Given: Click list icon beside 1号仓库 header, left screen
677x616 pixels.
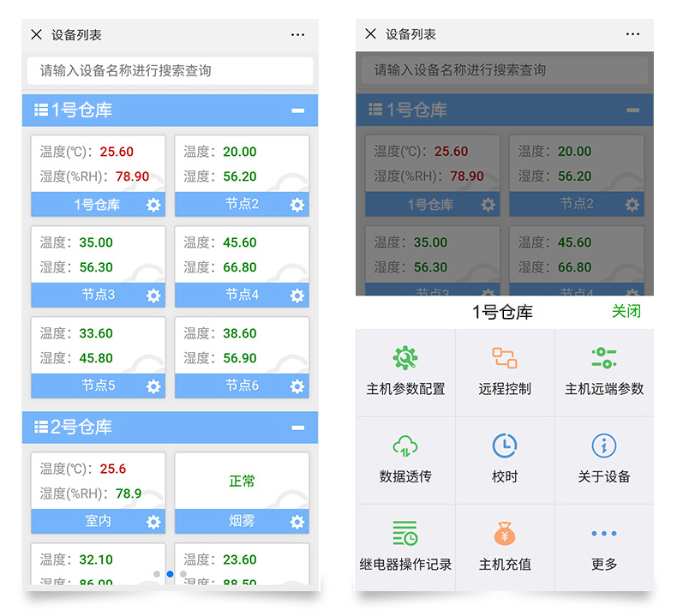Looking at the screenshot, I should 41,110.
